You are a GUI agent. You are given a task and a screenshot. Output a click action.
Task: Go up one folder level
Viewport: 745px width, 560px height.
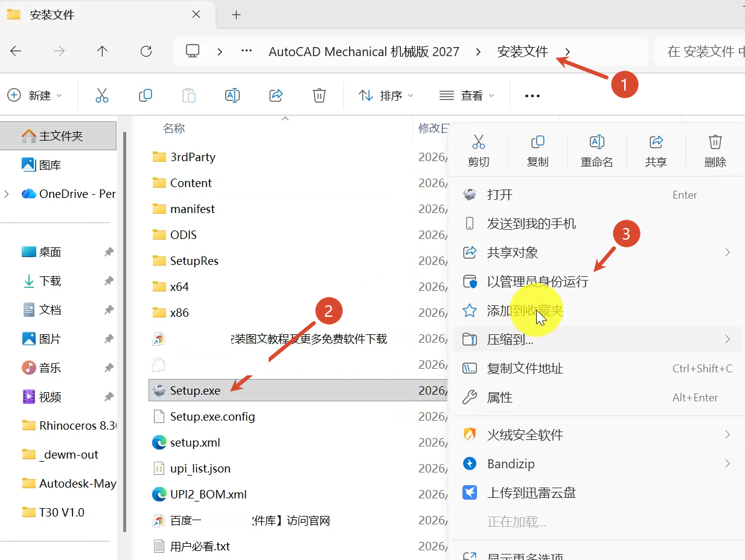click(103, 51)
